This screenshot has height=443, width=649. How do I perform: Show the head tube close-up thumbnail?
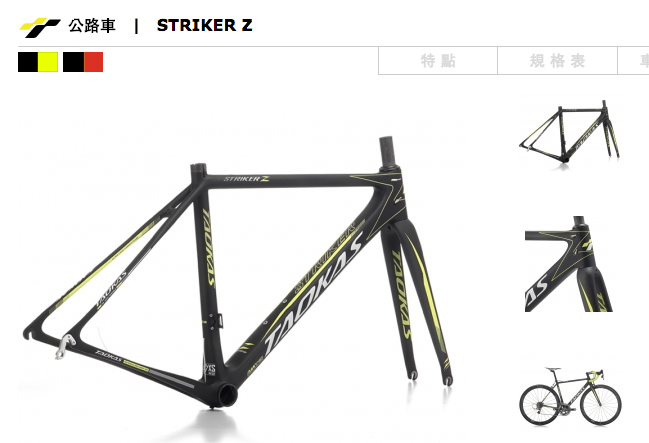click(569, 264)
